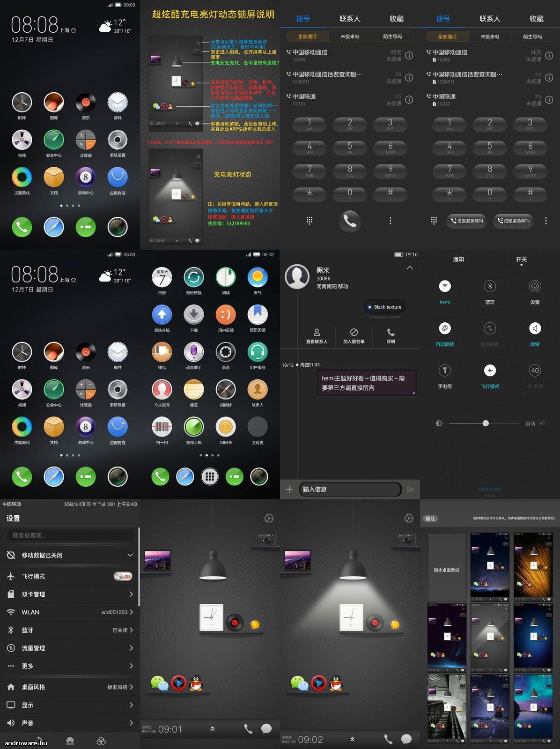
Task: Open the 桌面风格 标准风格 setting
Action: [70, 687]
